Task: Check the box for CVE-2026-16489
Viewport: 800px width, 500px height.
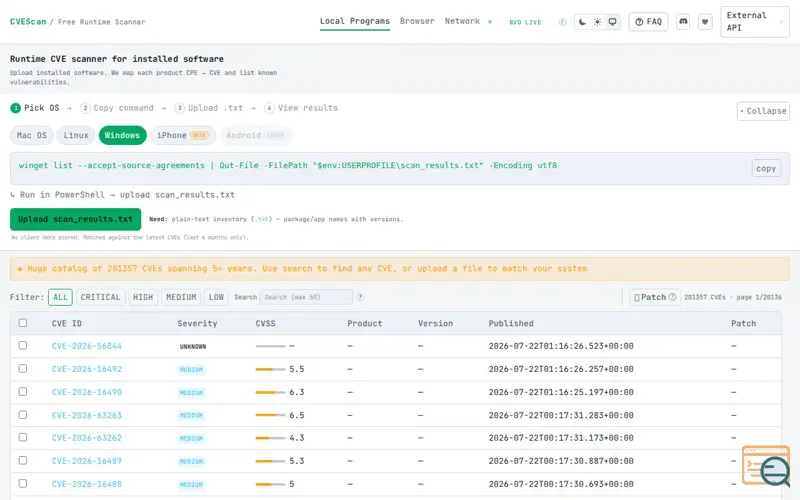Action: (x=22, y=460)
